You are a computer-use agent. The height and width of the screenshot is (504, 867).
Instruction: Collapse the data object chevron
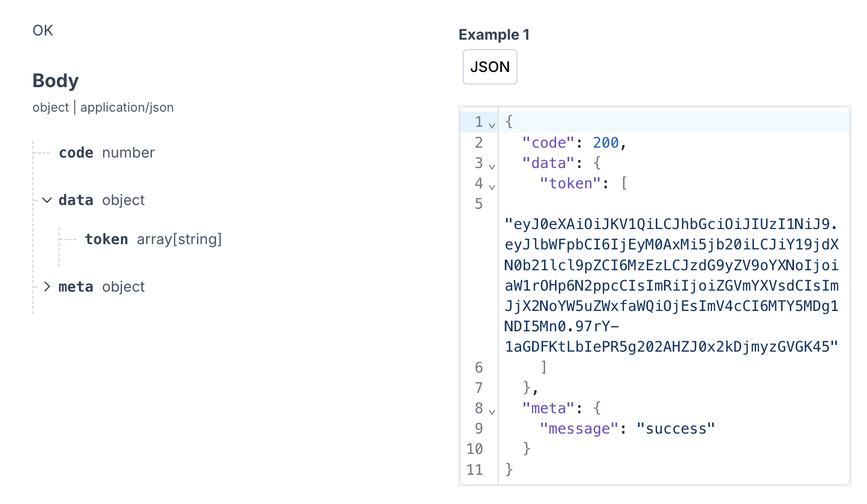[x=47, y=200]
